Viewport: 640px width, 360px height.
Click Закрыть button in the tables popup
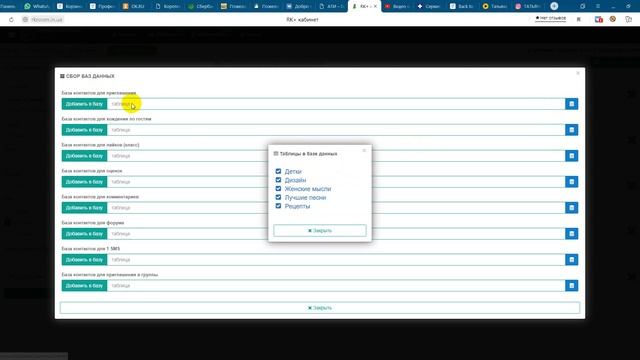pyautogui.click(x=320, y=231)
